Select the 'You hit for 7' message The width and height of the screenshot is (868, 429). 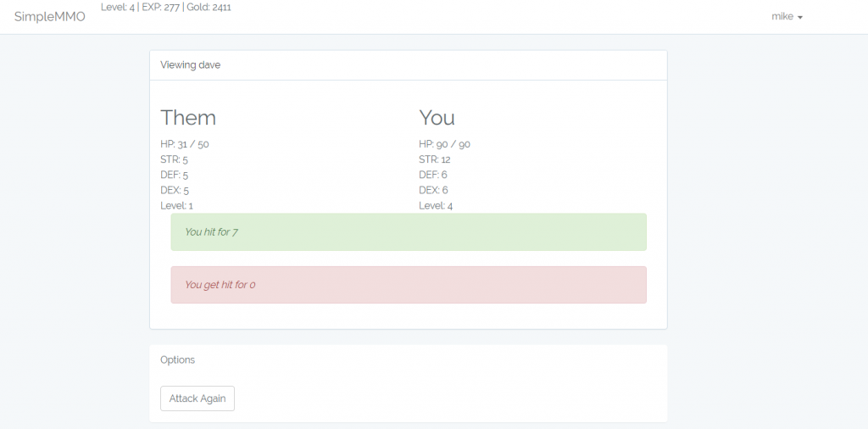point(409,232)
